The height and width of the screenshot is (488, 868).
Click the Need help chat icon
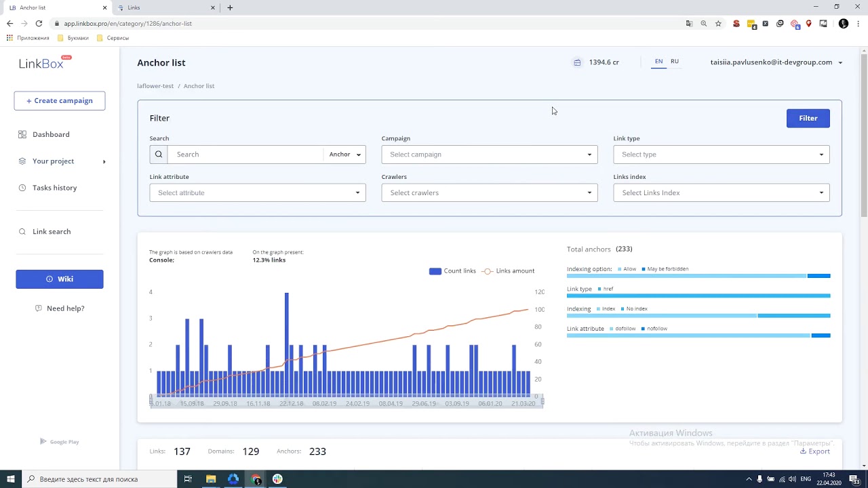coord(39,308)
